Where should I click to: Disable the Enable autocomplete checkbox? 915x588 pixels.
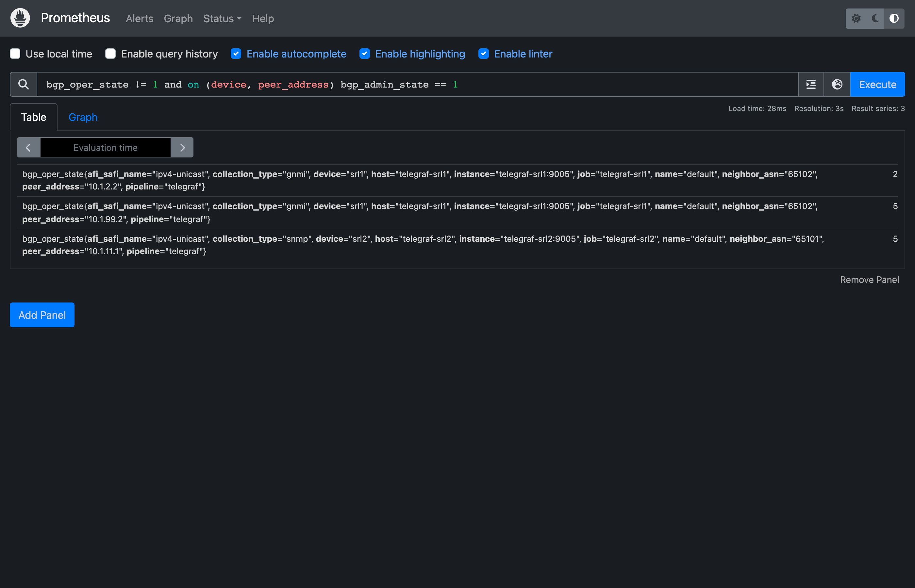[236, 54]
